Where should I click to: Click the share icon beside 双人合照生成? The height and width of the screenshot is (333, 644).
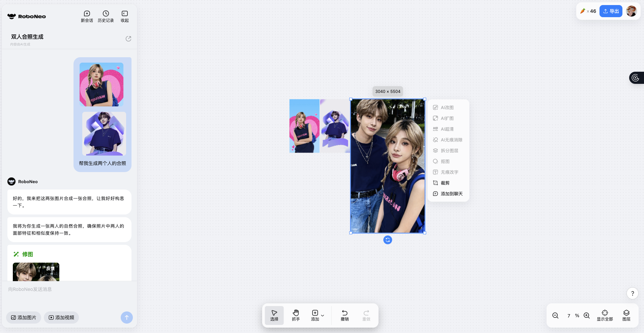pyautogui.click(x=128, y=39)
